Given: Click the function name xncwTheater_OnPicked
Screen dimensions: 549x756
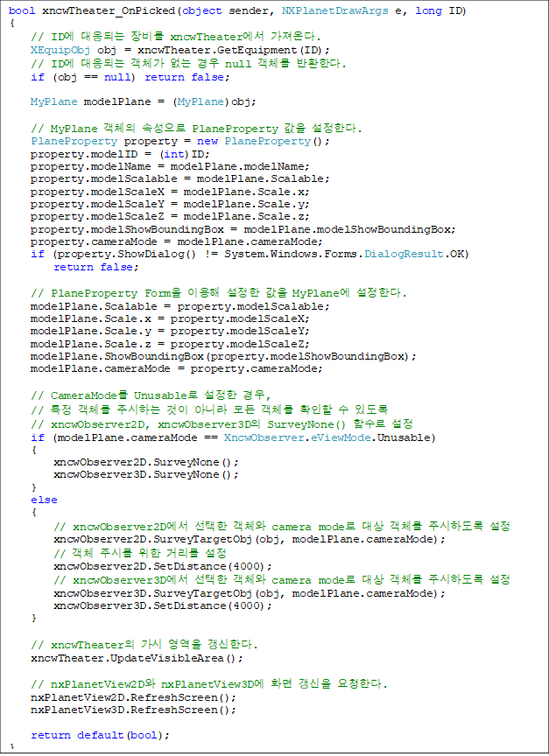Looking at the screenshot, I should (108, 10).
